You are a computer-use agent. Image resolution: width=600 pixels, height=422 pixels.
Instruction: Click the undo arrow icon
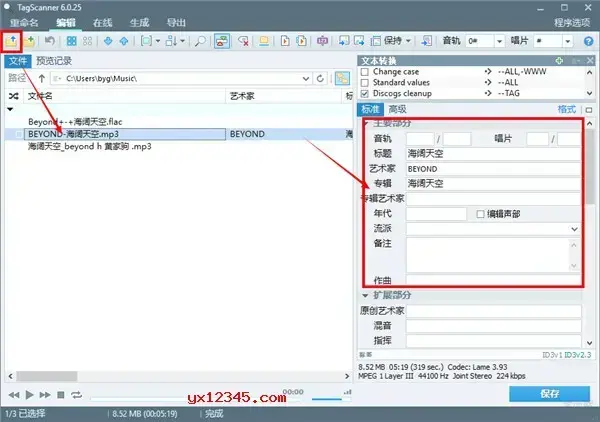[x=50, y=41]
